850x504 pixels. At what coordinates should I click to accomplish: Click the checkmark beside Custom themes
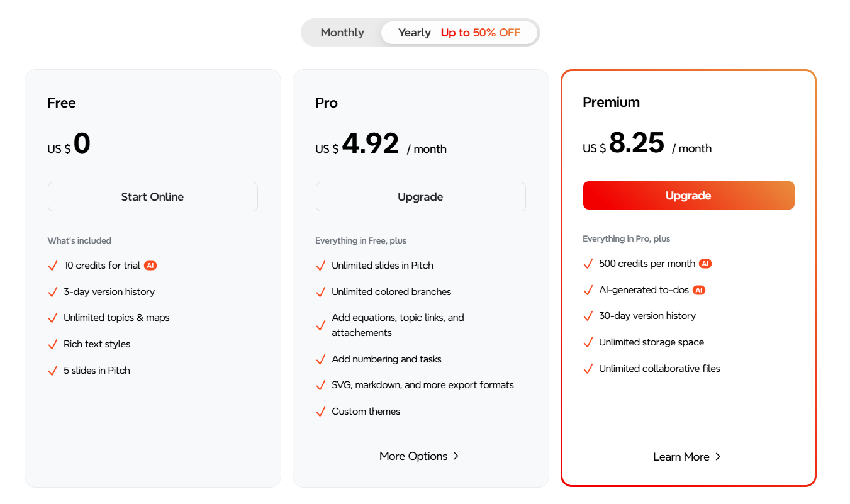coord(321,412)
